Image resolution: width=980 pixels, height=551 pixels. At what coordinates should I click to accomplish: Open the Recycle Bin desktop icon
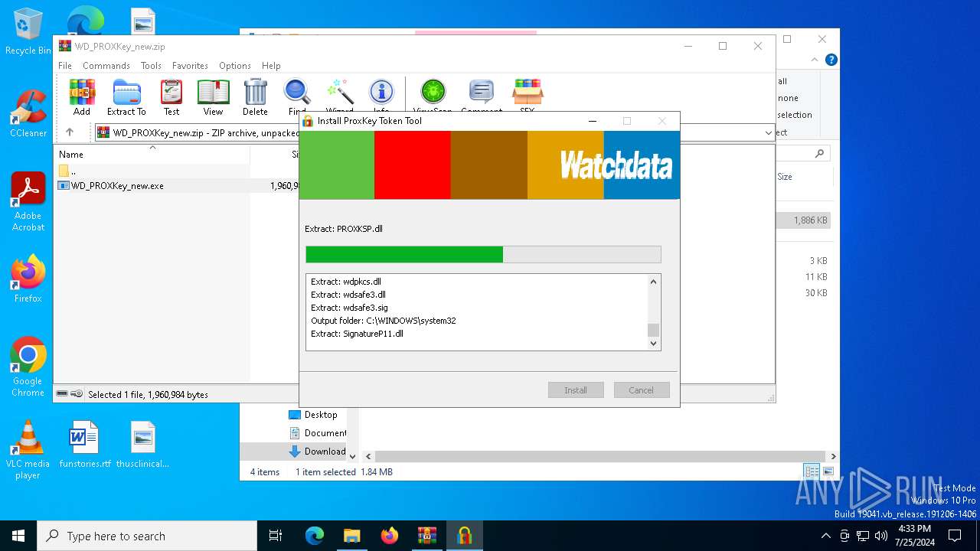point(28,31)
